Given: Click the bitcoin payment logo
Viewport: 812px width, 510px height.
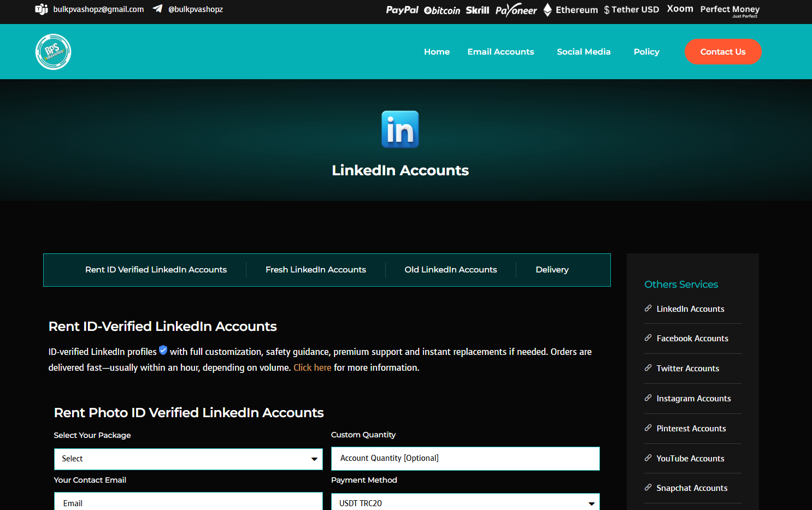Looking at the screenshot, I should coord(442,10).
